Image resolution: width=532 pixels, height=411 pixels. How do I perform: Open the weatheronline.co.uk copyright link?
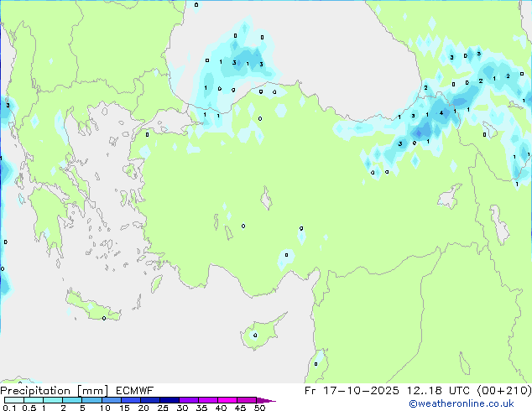tap(461, 403)
